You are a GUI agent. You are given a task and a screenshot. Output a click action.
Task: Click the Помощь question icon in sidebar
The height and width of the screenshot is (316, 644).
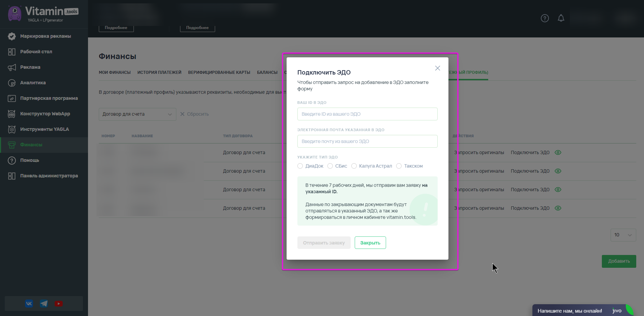(x=12, y=160)
